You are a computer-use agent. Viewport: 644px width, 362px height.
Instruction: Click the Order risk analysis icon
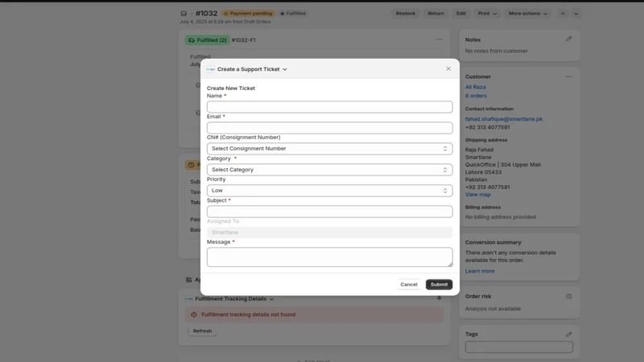pyautogui.click(x=569, y=296)
